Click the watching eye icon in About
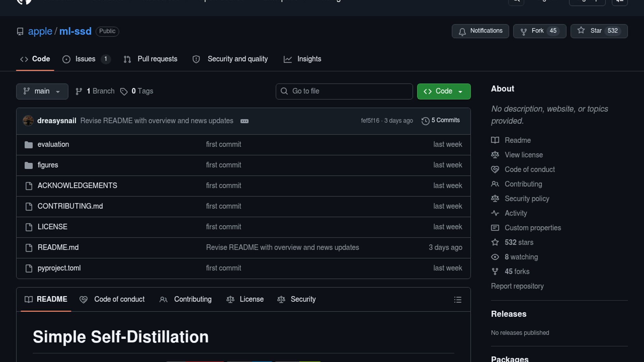This screenshot has height=362, width=644. 495,257
